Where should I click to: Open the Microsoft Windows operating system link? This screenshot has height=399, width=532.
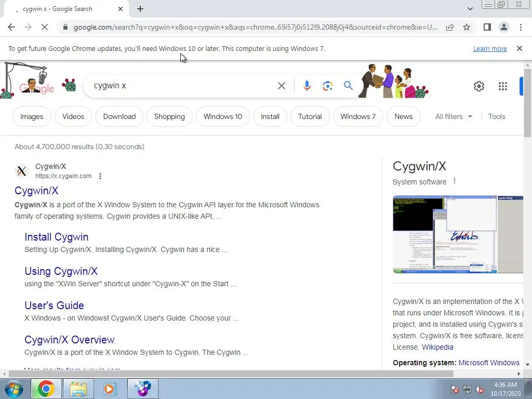click(489, 363)
